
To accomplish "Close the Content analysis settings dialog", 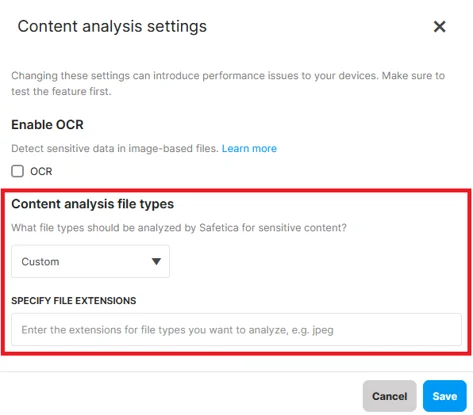I will 439,26.
